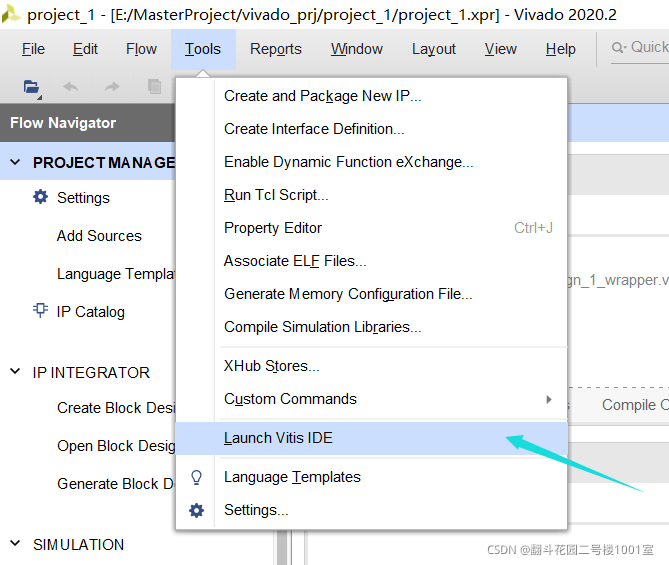Click Create Block Design
Image resolution: width=669 pixels, height=565 pixels.
point(116,408)
